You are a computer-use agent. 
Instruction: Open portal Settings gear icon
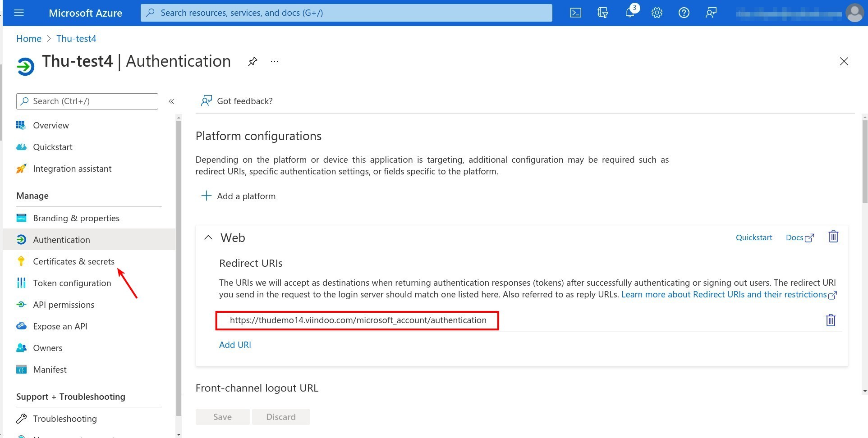pyautogui.click(x=657, y=13)
